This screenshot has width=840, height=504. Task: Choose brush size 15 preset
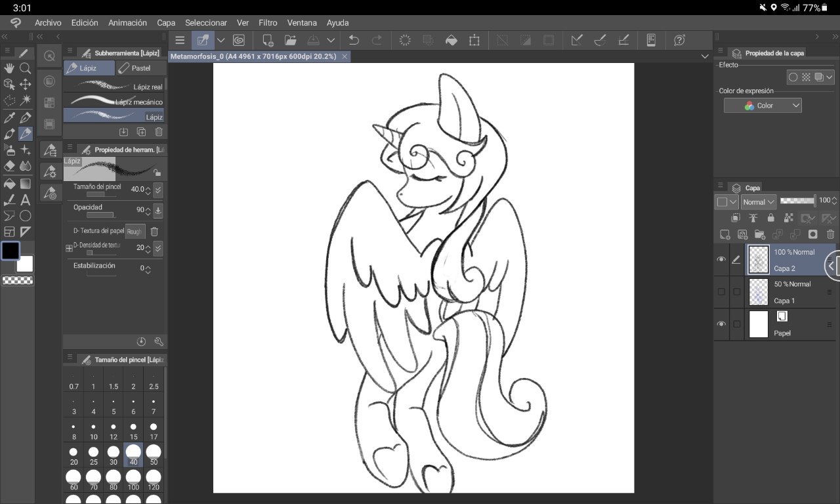click(x=133, y=430)
